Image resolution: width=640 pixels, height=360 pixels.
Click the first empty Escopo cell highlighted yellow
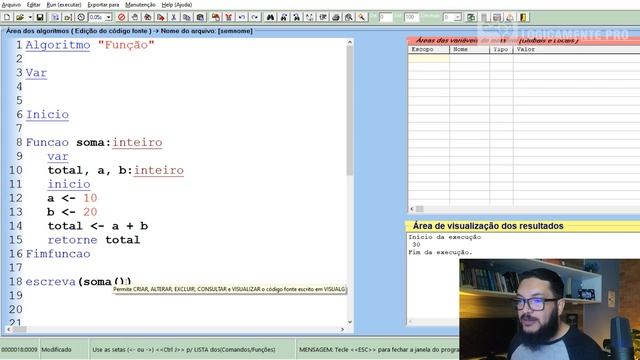429,58
